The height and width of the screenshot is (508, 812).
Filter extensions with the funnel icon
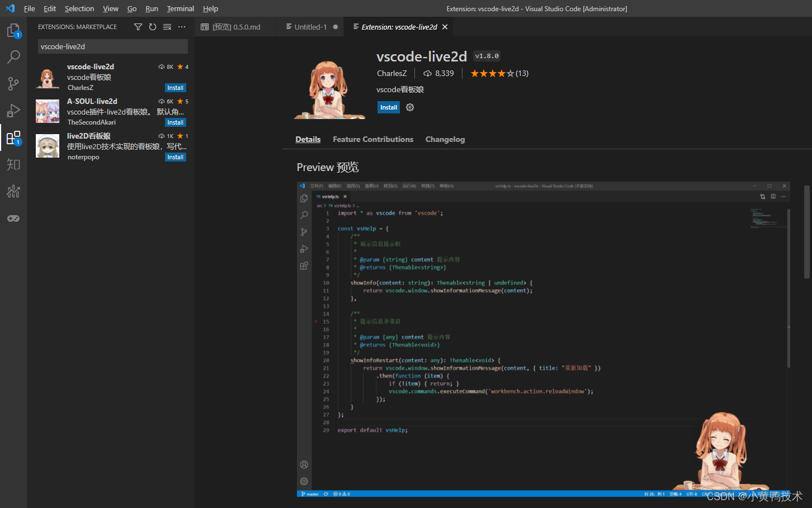pos(138,26)
